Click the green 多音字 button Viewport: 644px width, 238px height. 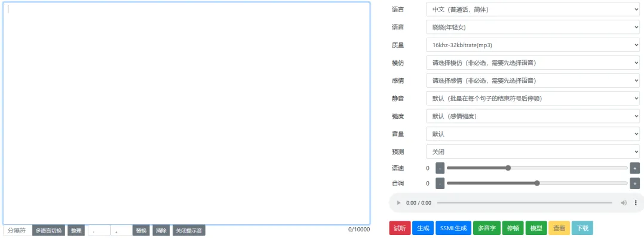point(487,228)
